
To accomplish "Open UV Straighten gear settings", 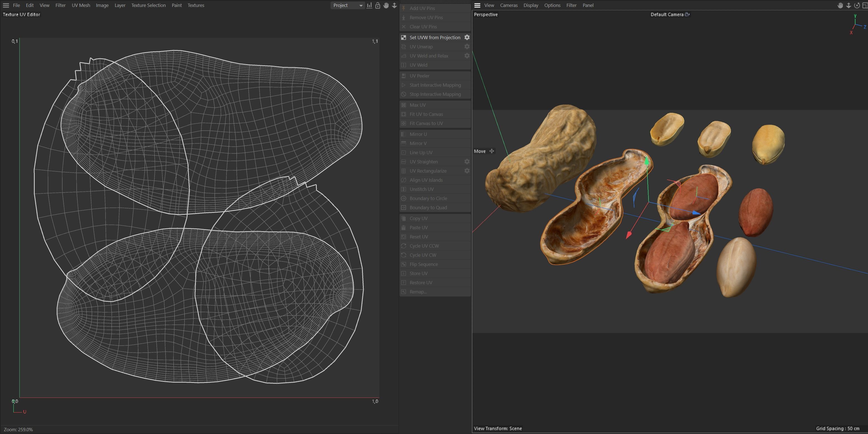I will (x=467, y=162).
